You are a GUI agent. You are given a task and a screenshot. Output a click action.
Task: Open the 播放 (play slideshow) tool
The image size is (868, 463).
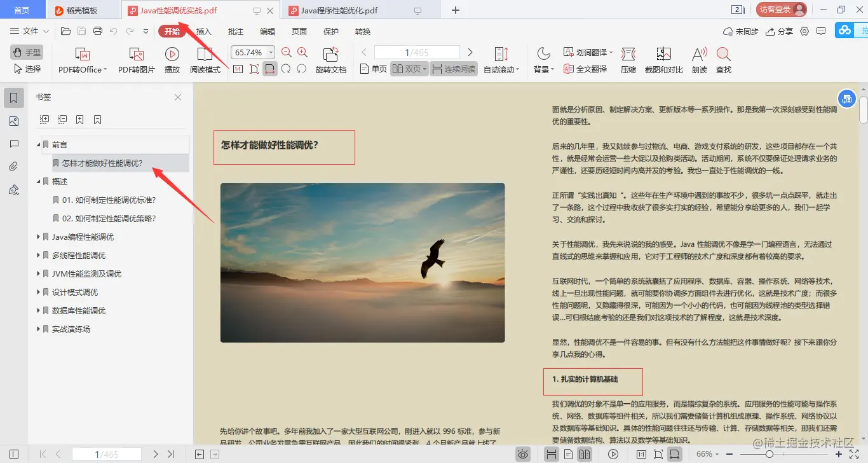tap(171, 59)
